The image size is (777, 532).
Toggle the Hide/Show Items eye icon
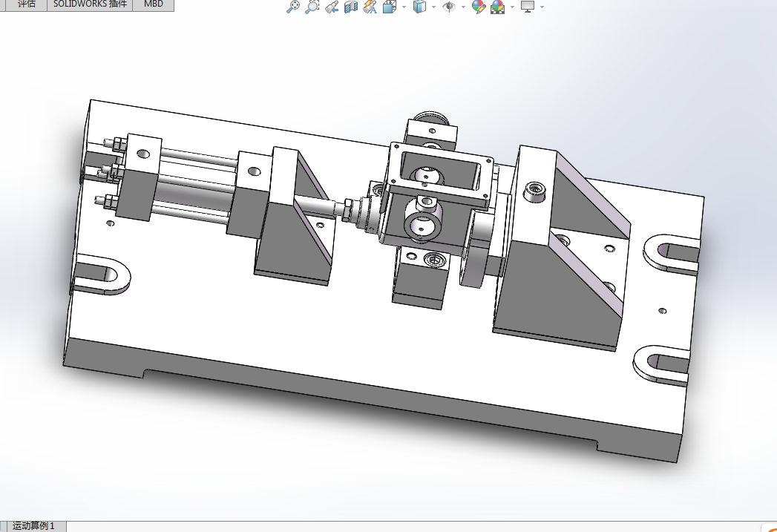point(449,7)
